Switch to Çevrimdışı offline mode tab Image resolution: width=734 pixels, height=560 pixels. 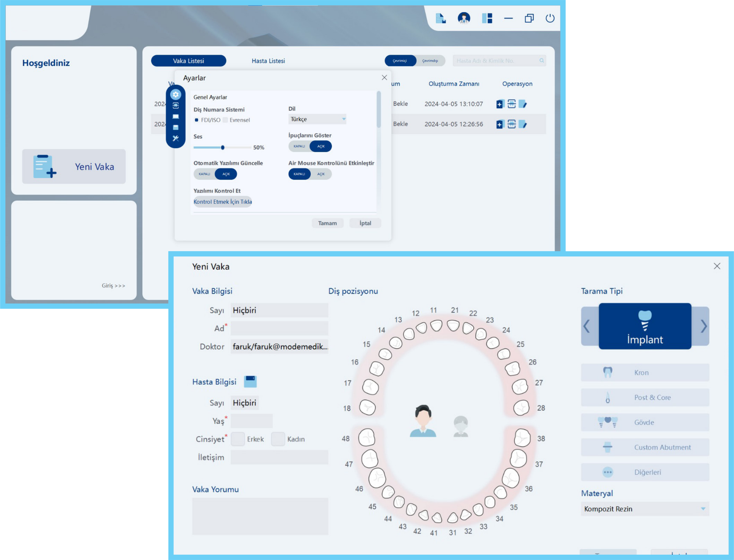(430, 61)
